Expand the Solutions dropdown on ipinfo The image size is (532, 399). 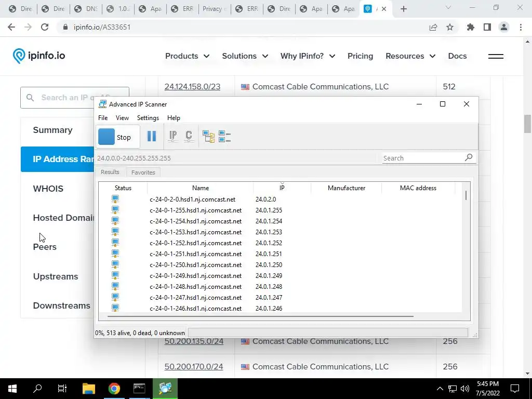(x=245, y=56)
